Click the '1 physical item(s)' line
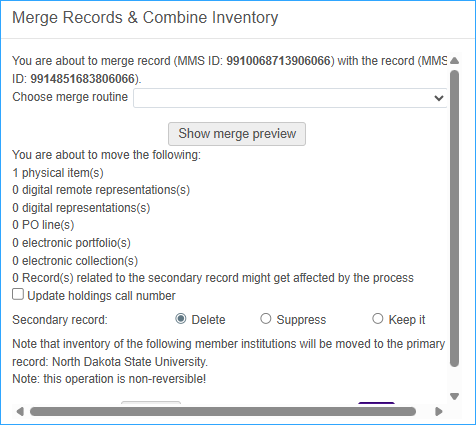The width and height of the screenshot is (476, 425). pos(58,173)
